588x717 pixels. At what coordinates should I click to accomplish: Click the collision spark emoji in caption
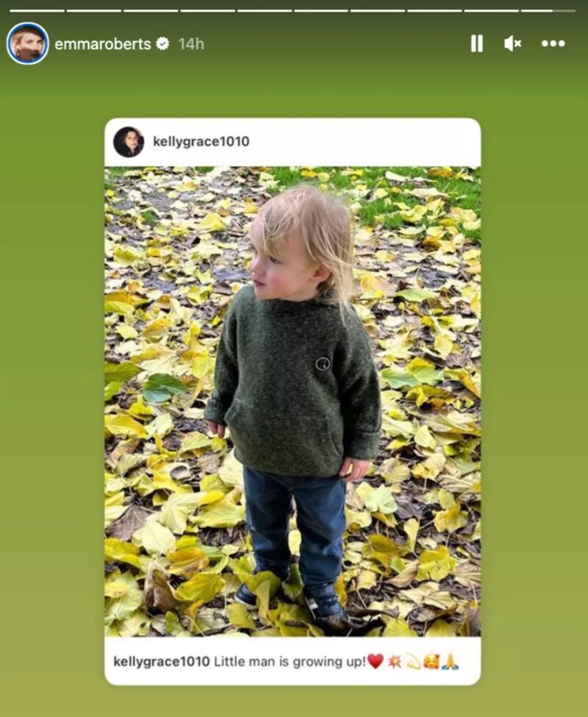point(394,661)
